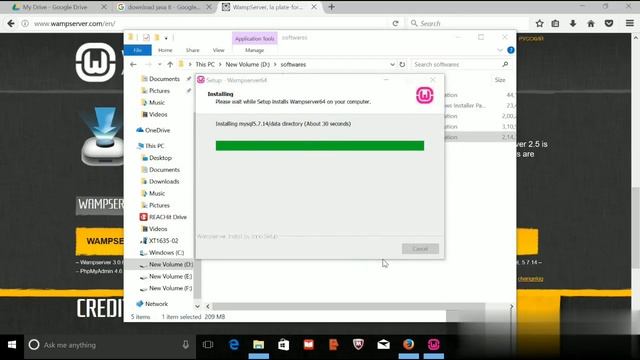640x360 pixels.
Task: Open Firefox downloads arrow
Action: [x=573, y=24]
